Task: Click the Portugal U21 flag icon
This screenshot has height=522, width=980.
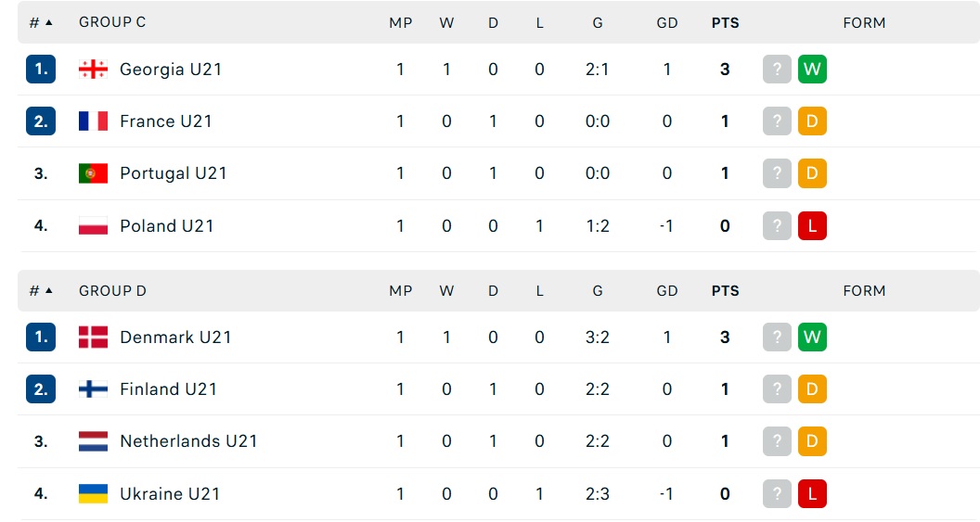Action: pyautogui.click(x=93, y=173)
